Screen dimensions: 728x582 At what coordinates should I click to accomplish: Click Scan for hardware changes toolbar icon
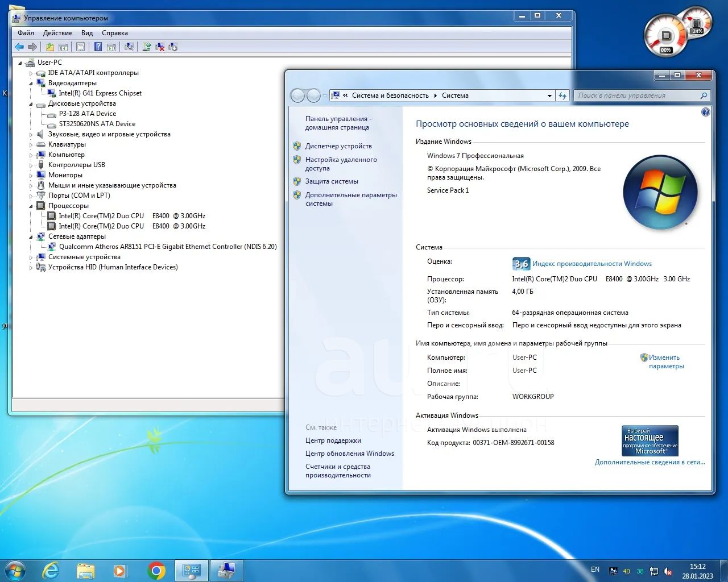[x=129, y=47]
